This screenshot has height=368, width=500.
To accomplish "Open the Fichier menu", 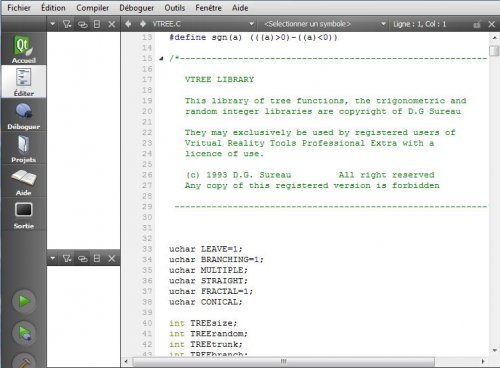I will pos(19,8).
